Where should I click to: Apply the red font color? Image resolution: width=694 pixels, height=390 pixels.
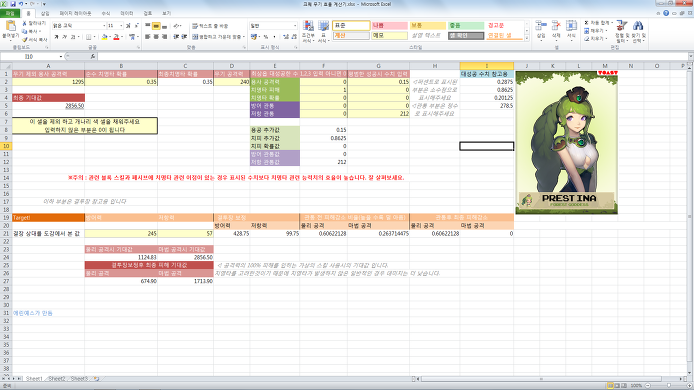pos(116,37)
